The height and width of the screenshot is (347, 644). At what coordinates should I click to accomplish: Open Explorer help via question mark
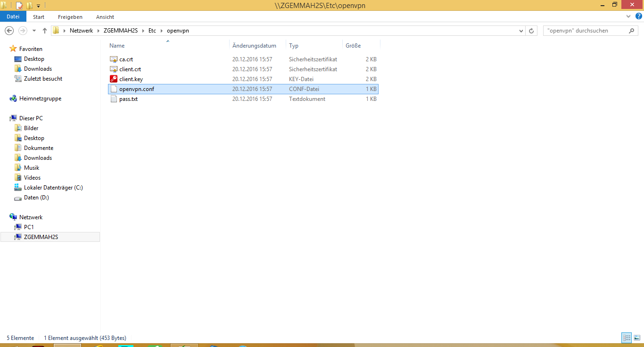(x=638, y=17)
